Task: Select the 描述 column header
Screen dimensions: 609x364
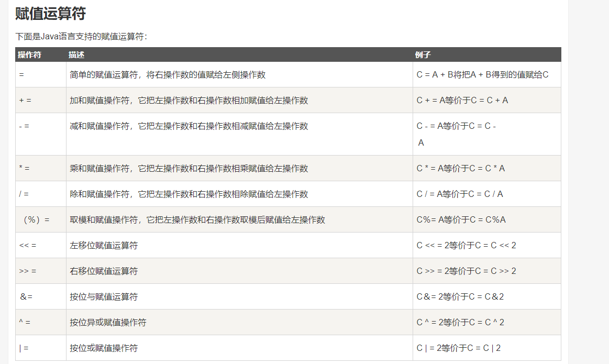Action: tap(76, 55)
